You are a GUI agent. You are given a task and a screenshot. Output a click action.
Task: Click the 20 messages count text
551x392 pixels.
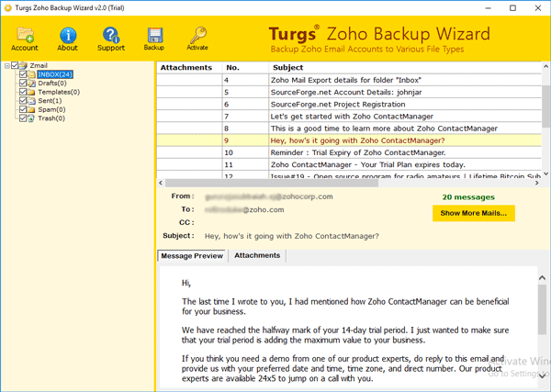(468, 197)
